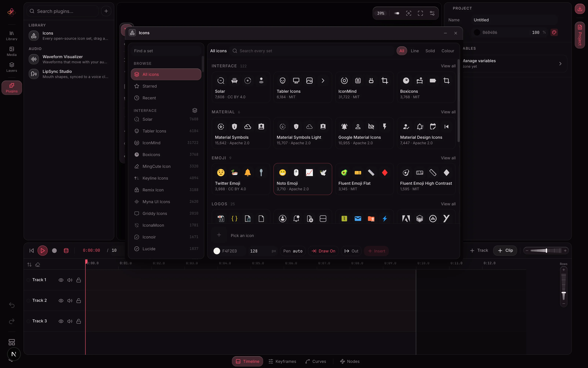Click the fullscreen preview icon
This screenshot has height=368, width=588.
point(420,13)
